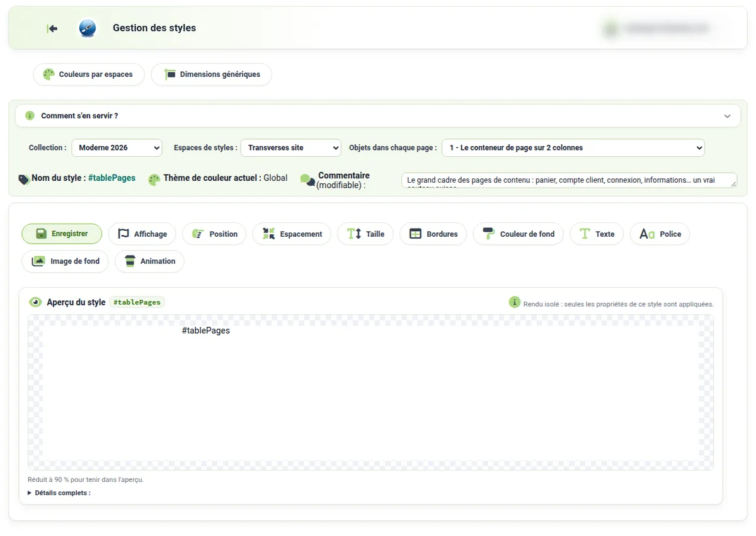The height and width of the screenshot is (536, 756).
Task: Click the palette icon beside Thème de couleur actuel
Action: pyautogui.click(x=154, y=180)
